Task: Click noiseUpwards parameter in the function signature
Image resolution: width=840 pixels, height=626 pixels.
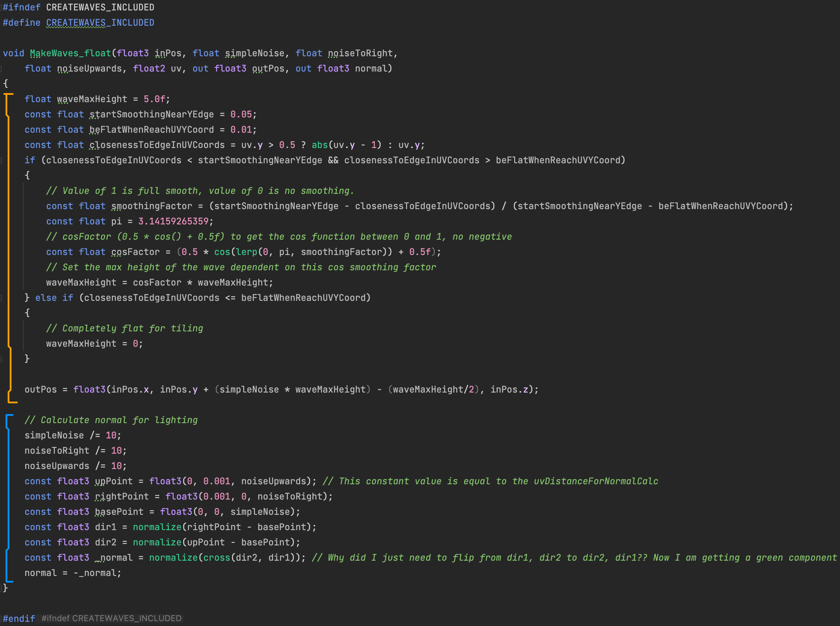Action: point(89,68)
